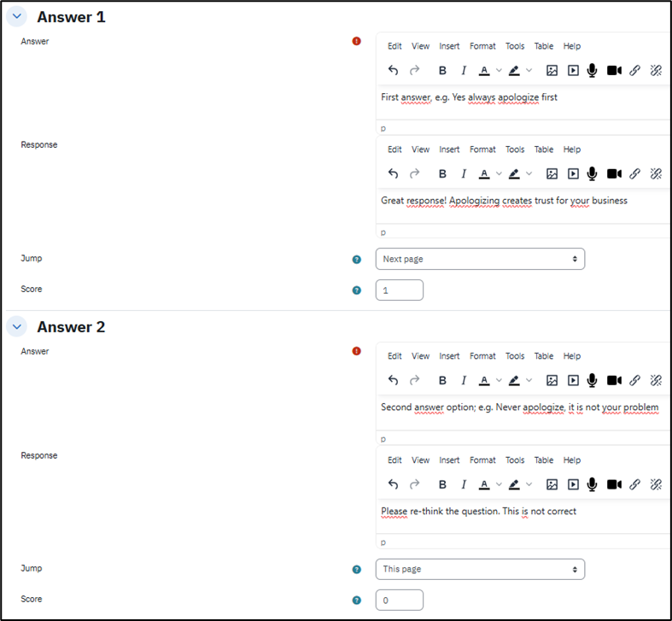672x621 pixels.
Task: Click unlink icon in Answer 2 Response editor
Action: pyautogui.click(x=656, y=484)
